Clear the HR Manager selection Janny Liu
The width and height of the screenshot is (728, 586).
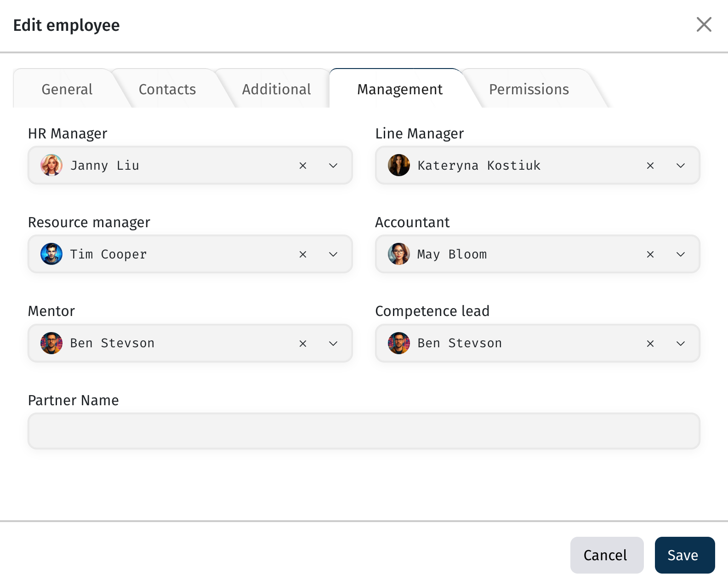click(x=303, y=166)
